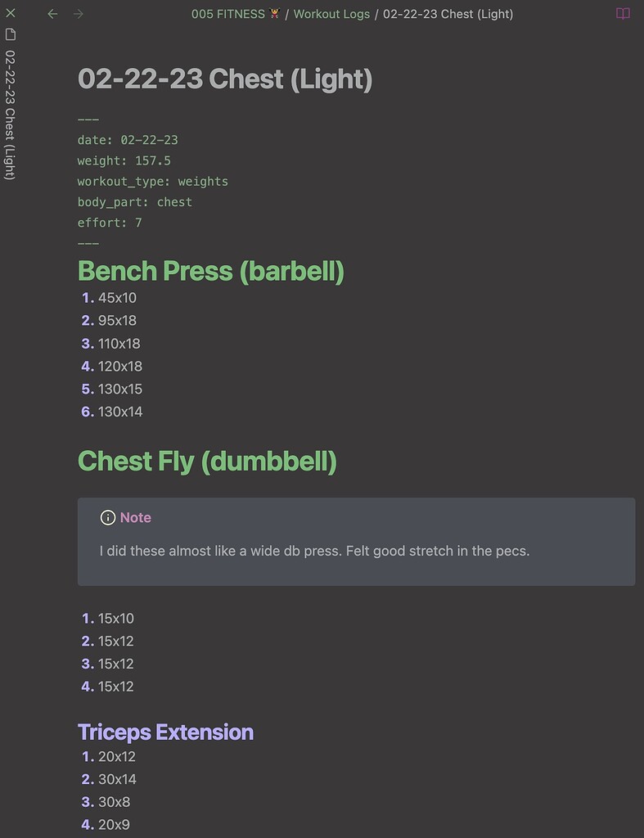The width and height of the screenshot is (644, 838).
Task: Click the back navigation arrow
Action: (52, 14)
